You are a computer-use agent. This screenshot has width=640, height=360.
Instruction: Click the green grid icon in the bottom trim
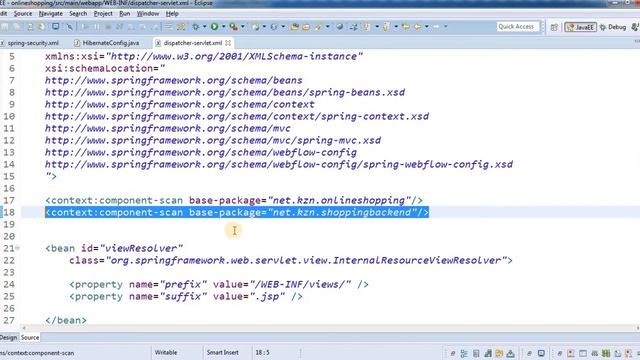606,353
